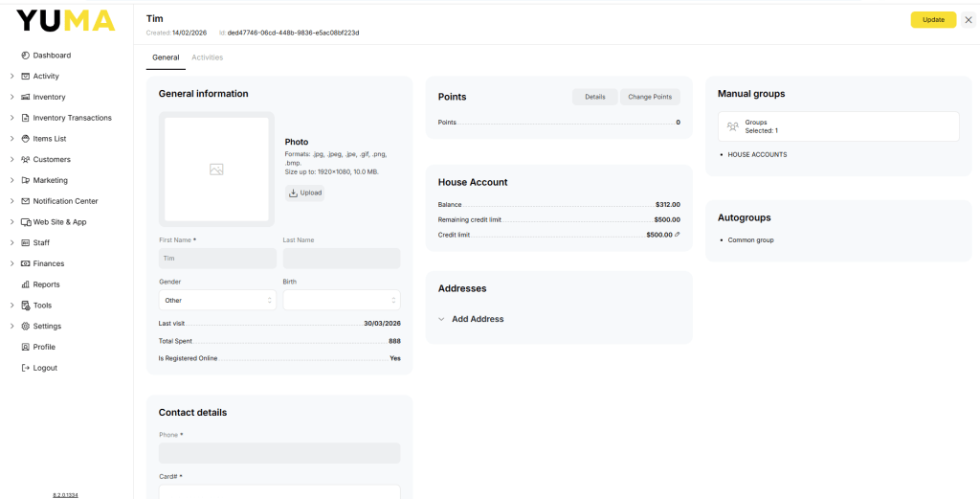The width and height of the screenshot is (980, 499).
Task: Click the Notification Center envelope icon
Action: click(25, 201)
